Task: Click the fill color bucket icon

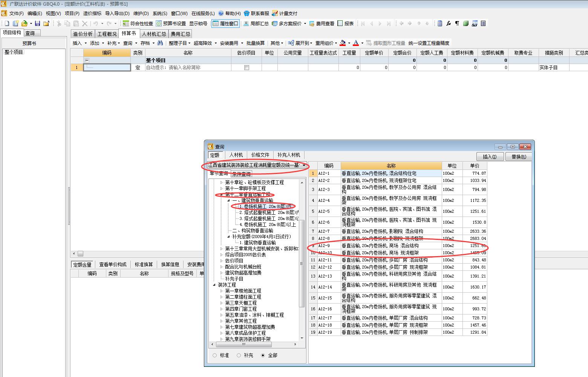Action: click(x=342, y=43)
